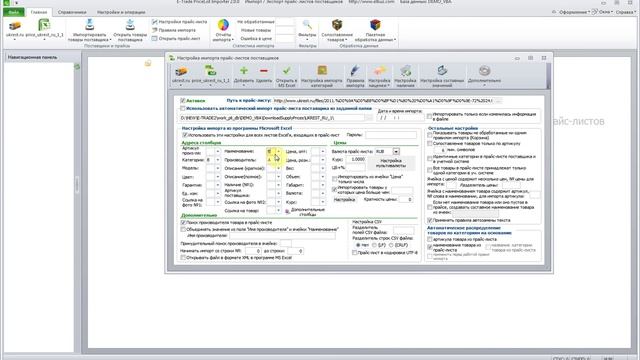Toggle Поиск производителя товара в прайс-листе checkbox
This screenshot has height=360, width=640.
click(183, 223)
